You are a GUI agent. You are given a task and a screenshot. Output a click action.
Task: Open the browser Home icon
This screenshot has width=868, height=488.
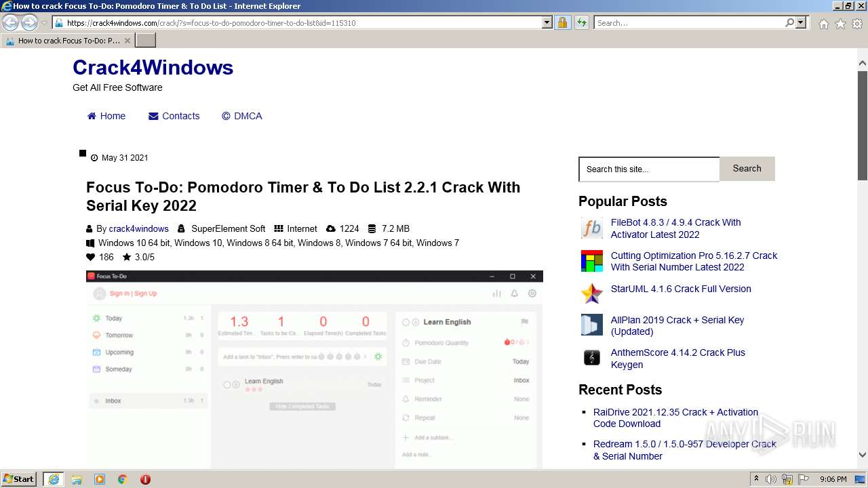tap(823, 24)
